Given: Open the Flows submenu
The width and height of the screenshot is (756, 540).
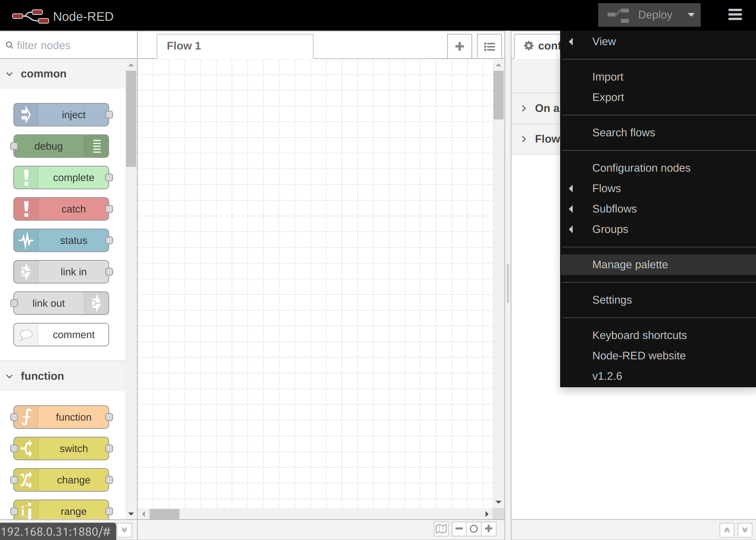Looking at the screenshot, I should click(x=659, y=189).
